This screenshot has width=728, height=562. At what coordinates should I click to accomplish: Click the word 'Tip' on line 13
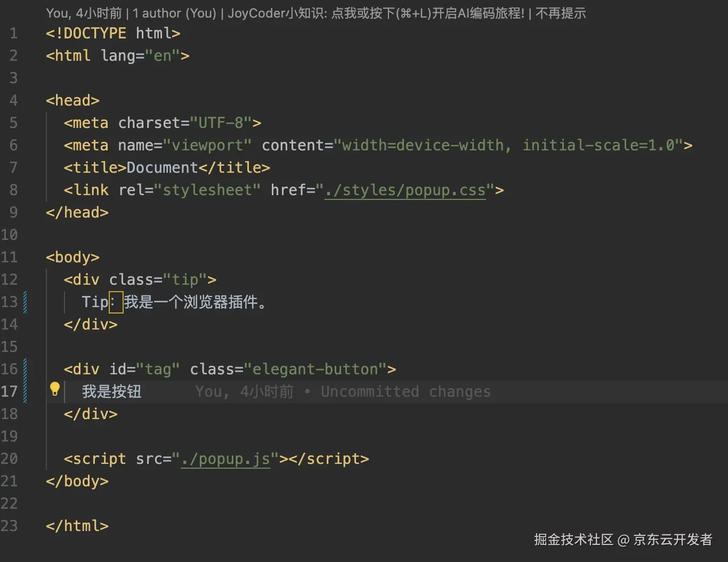coord(95,302)
